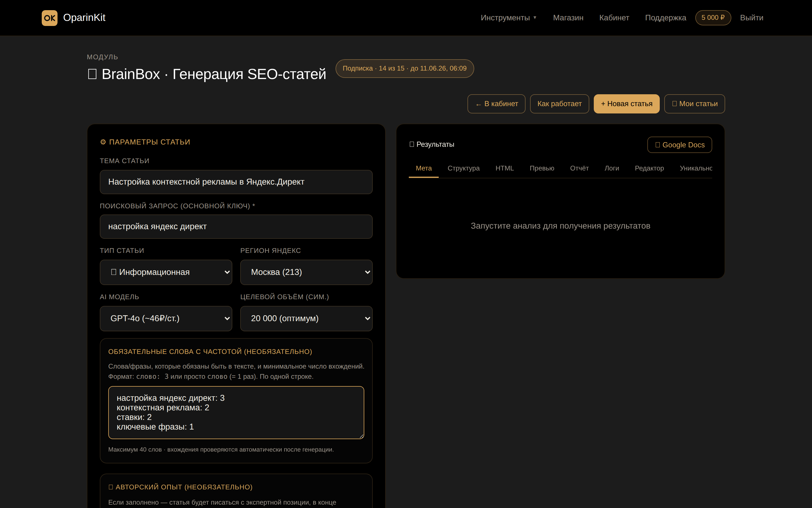Switch to the Редактор tab

pyautogui.click(x=649, y=168)
